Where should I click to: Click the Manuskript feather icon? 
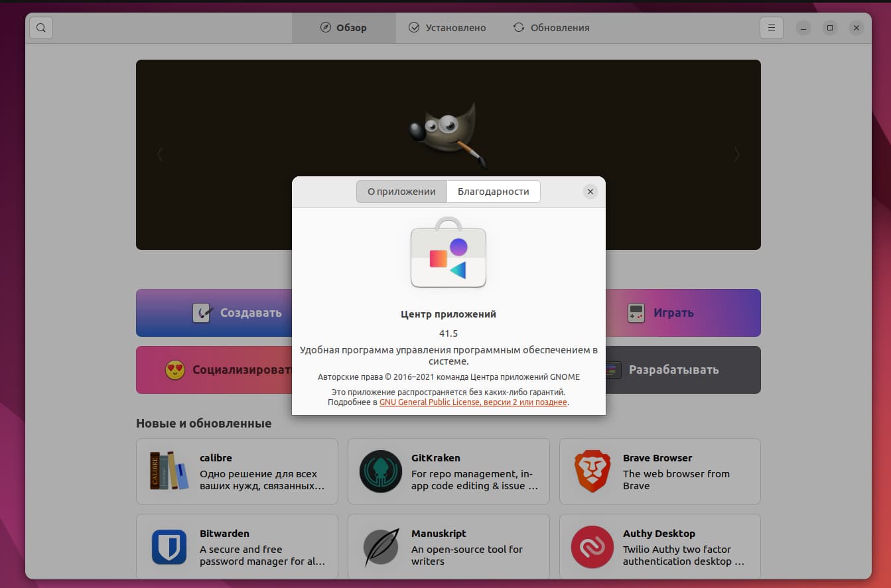(x=381, y=546)
